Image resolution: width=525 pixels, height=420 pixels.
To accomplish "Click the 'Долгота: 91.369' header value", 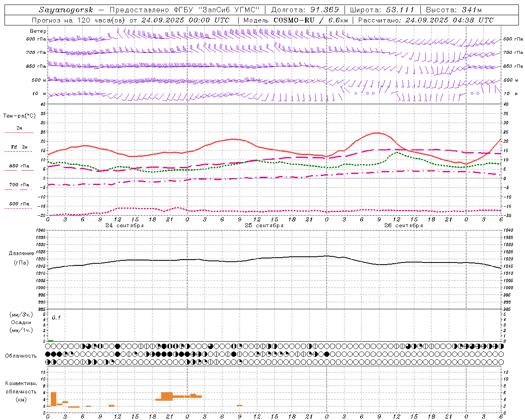I will [305, 10].
